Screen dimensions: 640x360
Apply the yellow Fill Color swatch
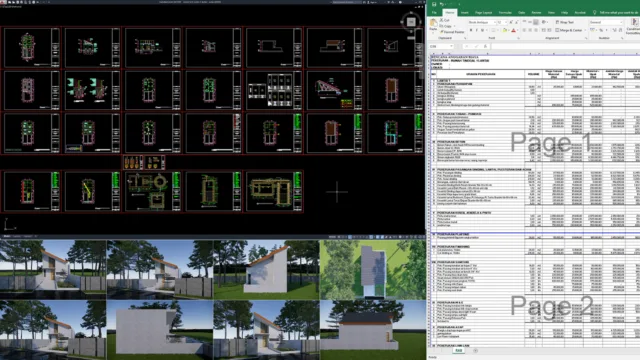click(x=504, y=30)
